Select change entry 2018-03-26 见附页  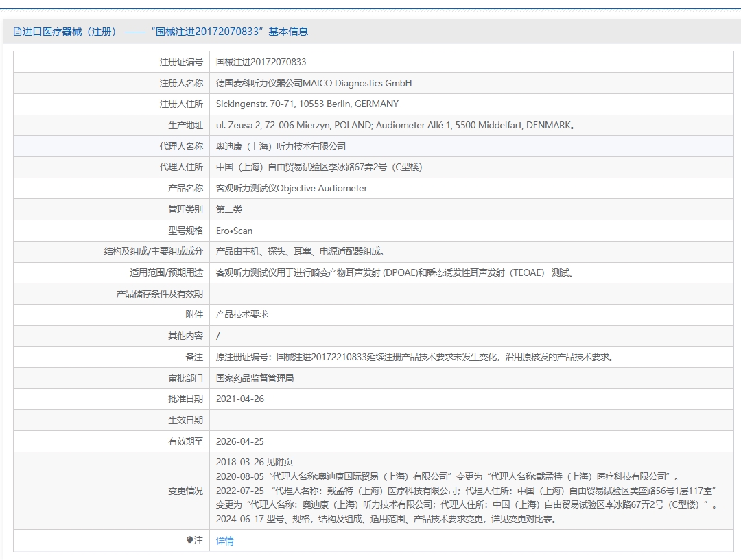pyautogui.click(x=255, y=462)
